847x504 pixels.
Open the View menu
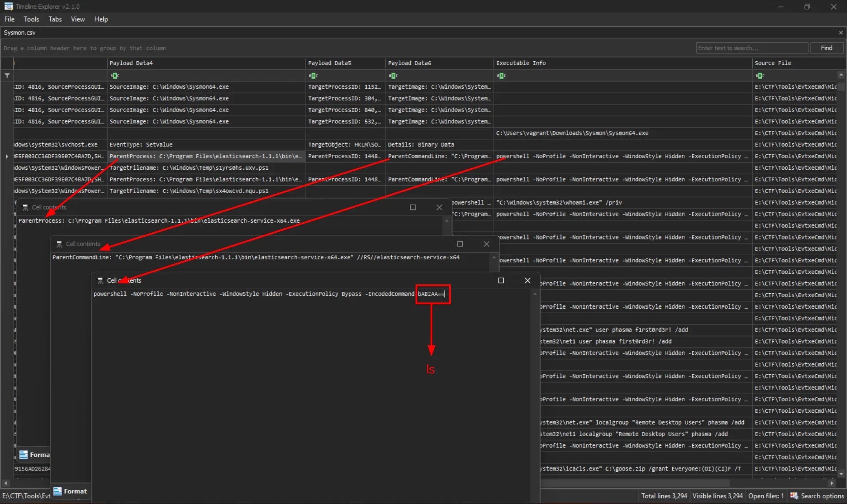(x=78, y=19)
